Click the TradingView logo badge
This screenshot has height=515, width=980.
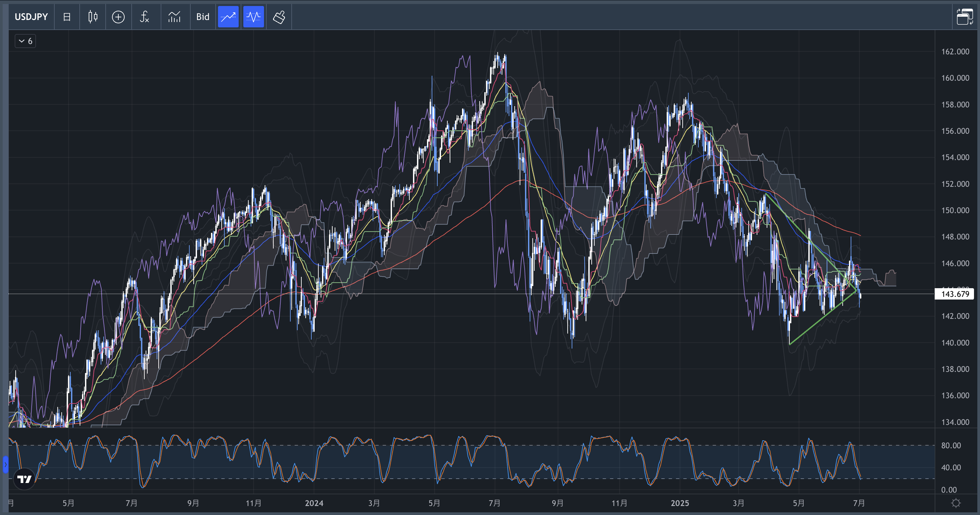[24, 479]
